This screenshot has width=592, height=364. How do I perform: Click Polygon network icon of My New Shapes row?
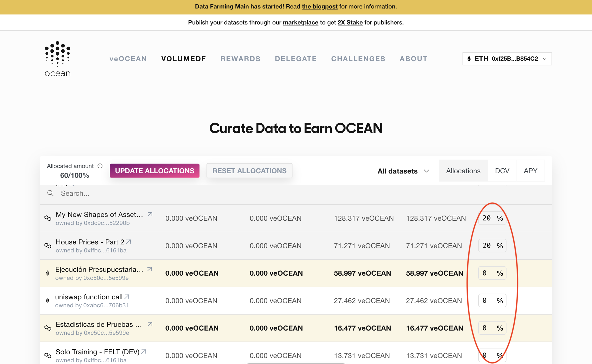click(x=48, y=218)
